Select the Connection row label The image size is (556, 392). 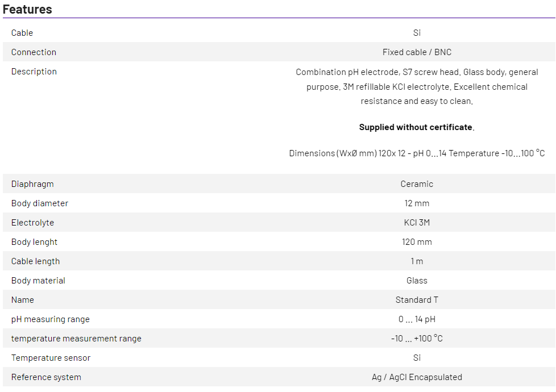34,52
